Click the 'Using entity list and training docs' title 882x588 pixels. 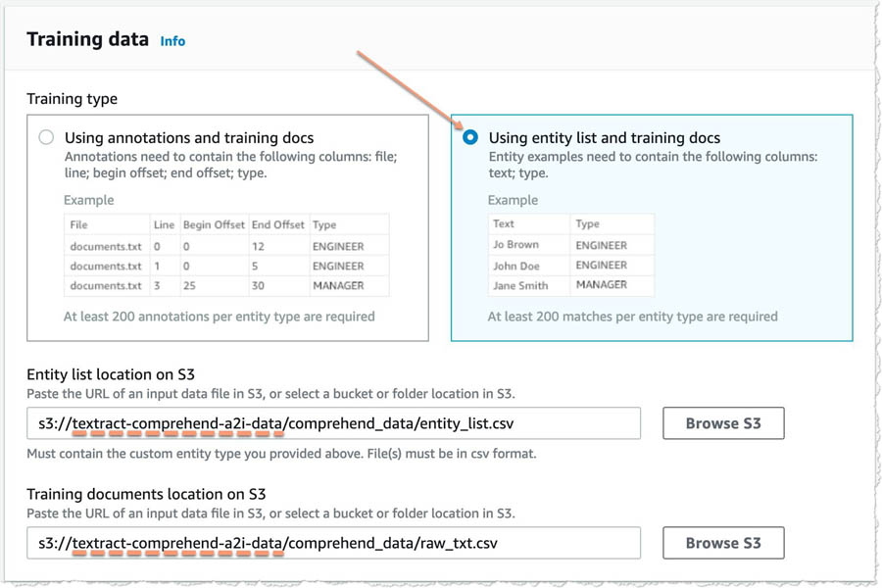604,138
